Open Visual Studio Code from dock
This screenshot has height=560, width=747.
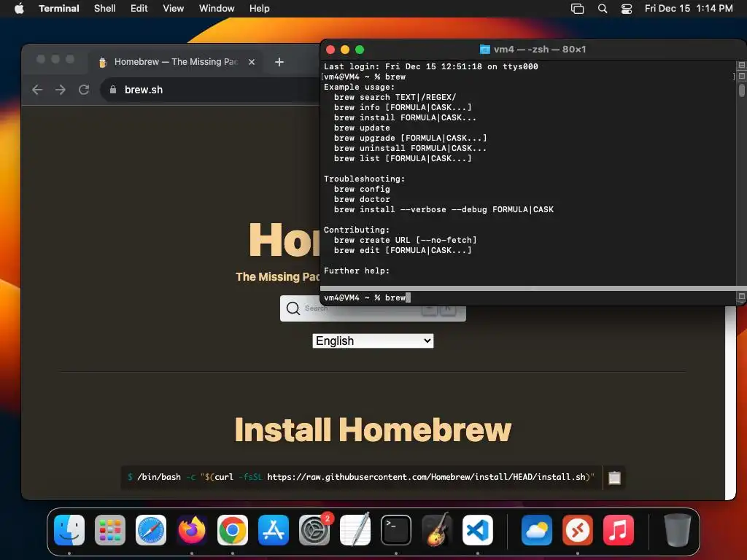tap(478, 530)
